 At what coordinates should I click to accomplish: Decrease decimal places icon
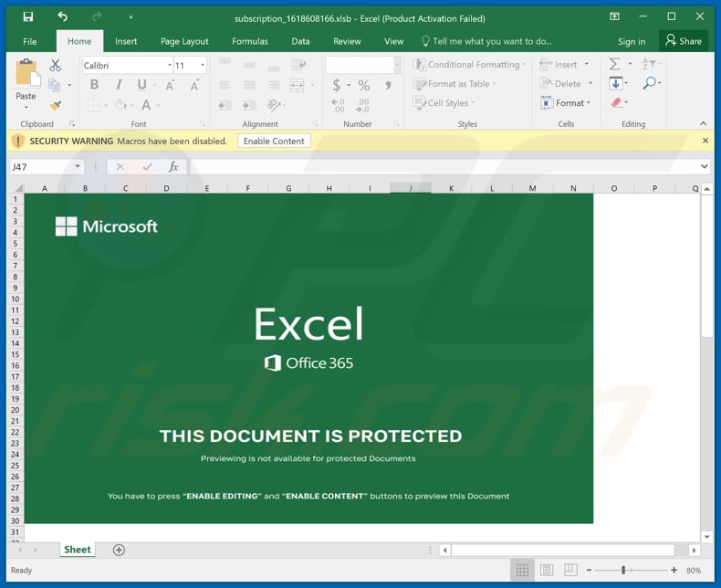click(x=362, y=106)
